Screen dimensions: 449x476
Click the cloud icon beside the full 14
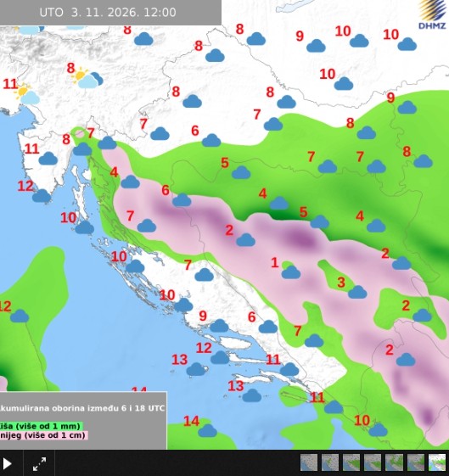point(208,431)
